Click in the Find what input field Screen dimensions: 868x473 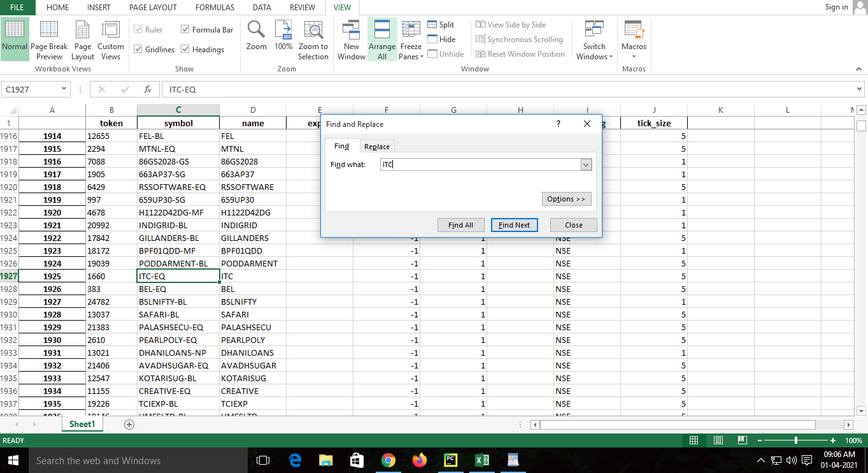[481, 164]
